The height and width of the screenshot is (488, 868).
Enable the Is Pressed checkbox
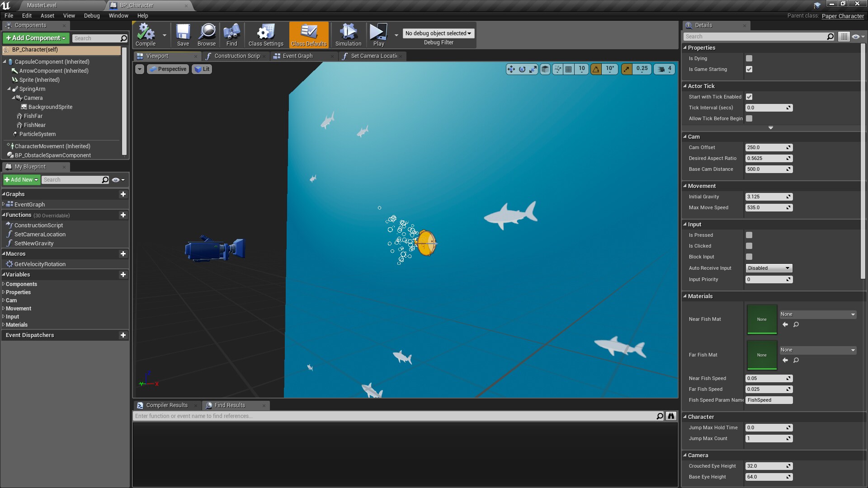(749, 235)
